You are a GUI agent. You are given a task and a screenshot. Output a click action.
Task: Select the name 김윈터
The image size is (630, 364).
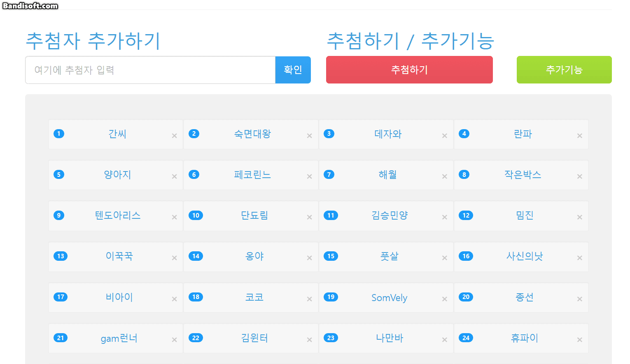(254, 338)
